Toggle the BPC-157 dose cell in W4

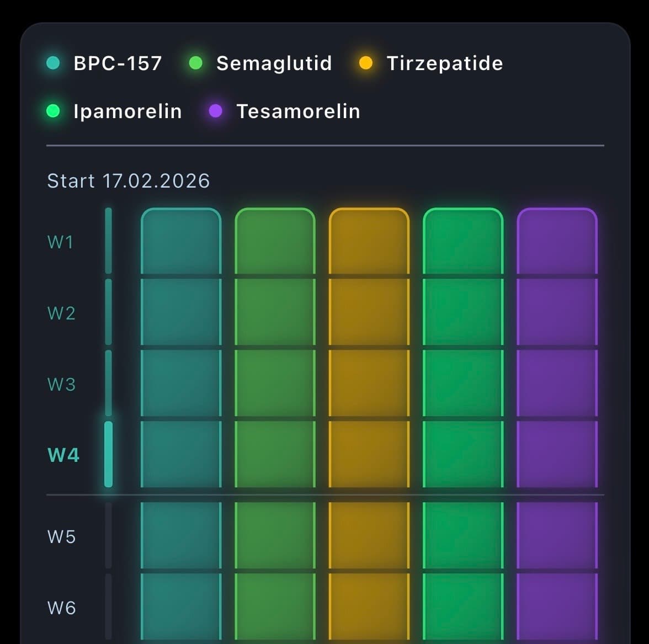[x=181, y=454]
